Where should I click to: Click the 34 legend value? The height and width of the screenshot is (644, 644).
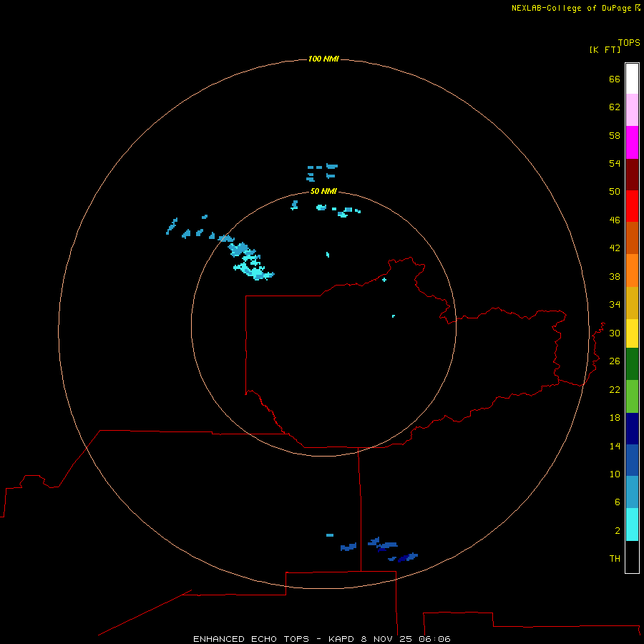point(615,305)
